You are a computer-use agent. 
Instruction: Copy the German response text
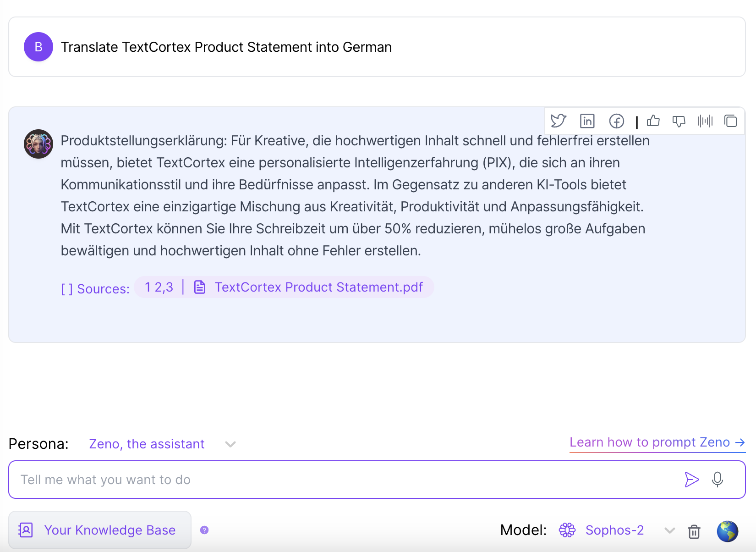tap(731, 121)
